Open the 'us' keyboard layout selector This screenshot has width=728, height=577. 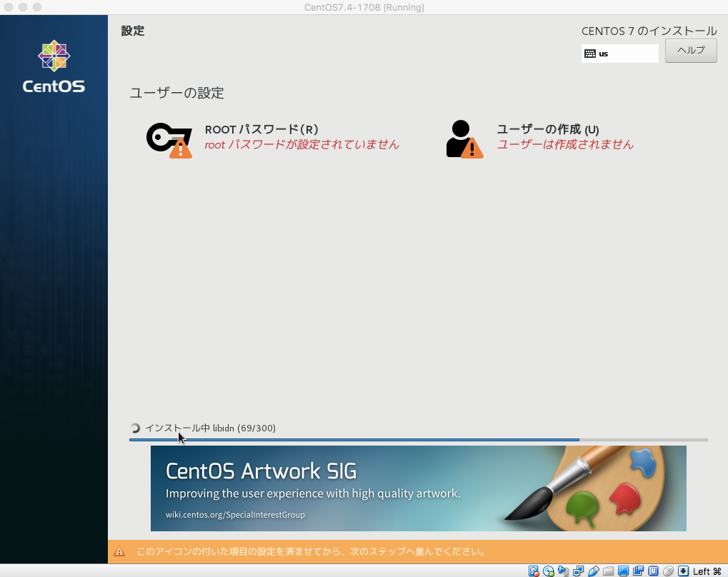click(x=619, y=54)
